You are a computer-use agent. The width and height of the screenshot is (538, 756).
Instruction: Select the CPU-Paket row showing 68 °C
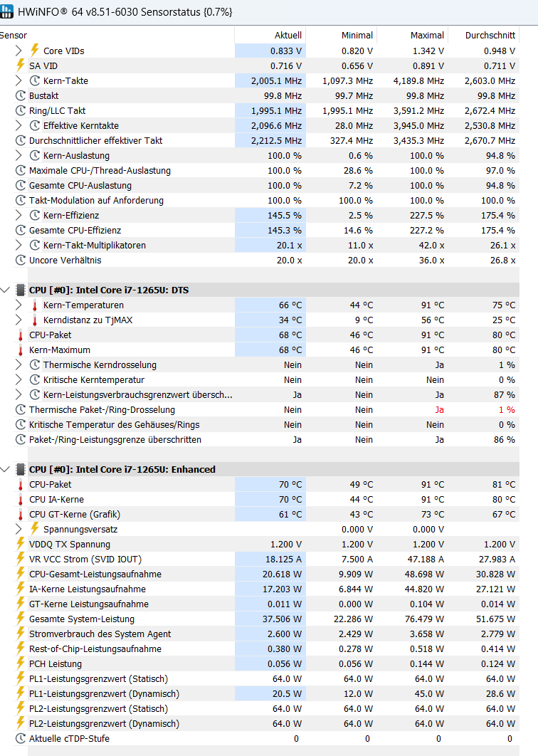267,335
